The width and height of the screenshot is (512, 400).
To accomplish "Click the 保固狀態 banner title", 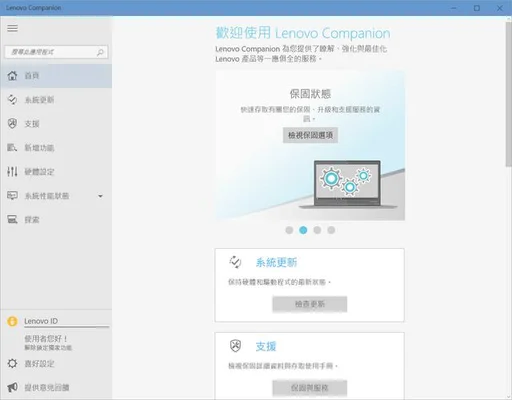I will (x=310, y=94).
